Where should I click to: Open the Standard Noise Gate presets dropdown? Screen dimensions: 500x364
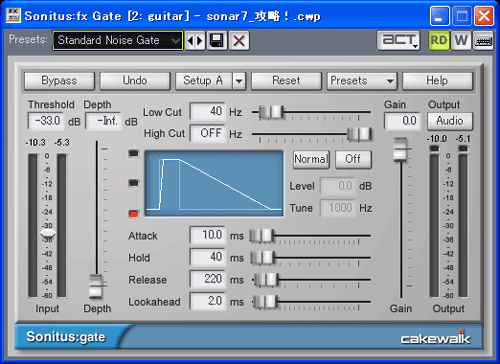point(117,41)
